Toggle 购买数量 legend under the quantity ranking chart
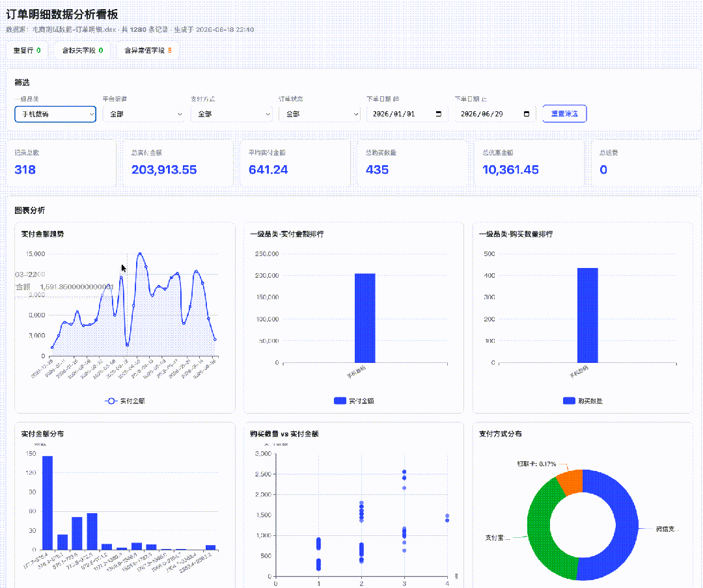703x588 pixels. click(x=583, y=401)
